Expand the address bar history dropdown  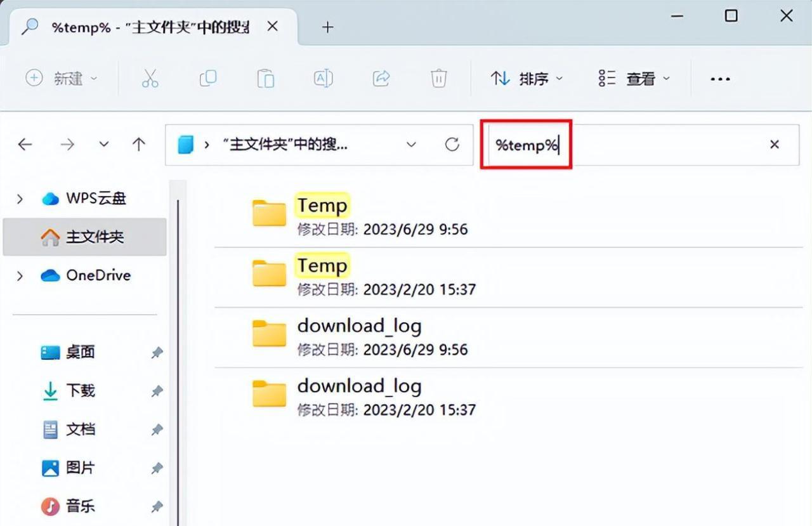411,145
